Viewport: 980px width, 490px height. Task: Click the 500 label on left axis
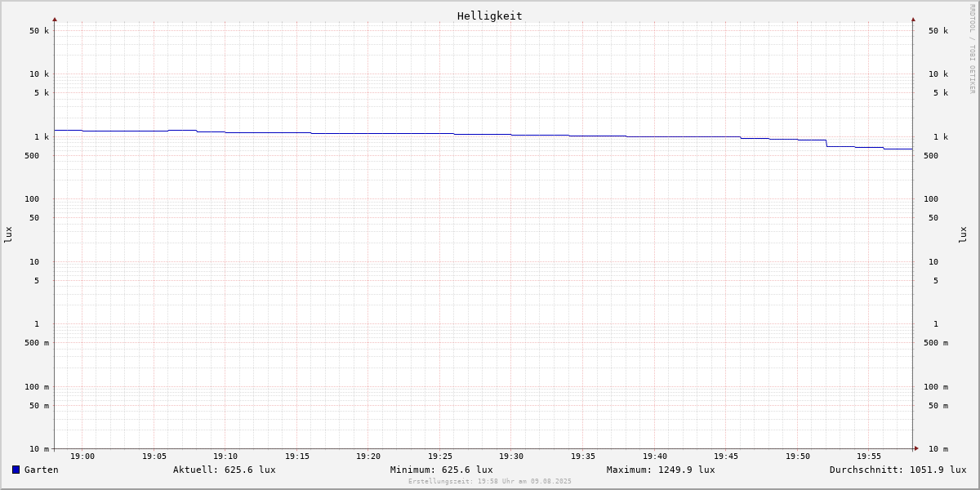(32, 156)
